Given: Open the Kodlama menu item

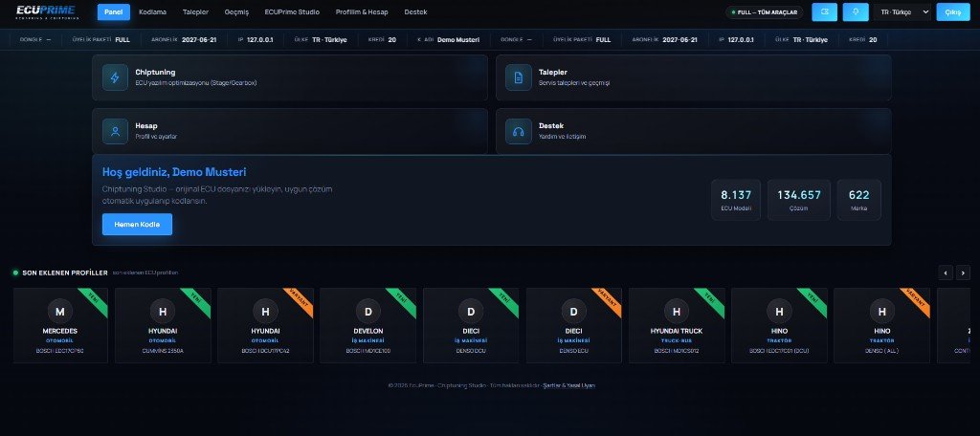Looking at the screenshot, I should click(152, 11).
